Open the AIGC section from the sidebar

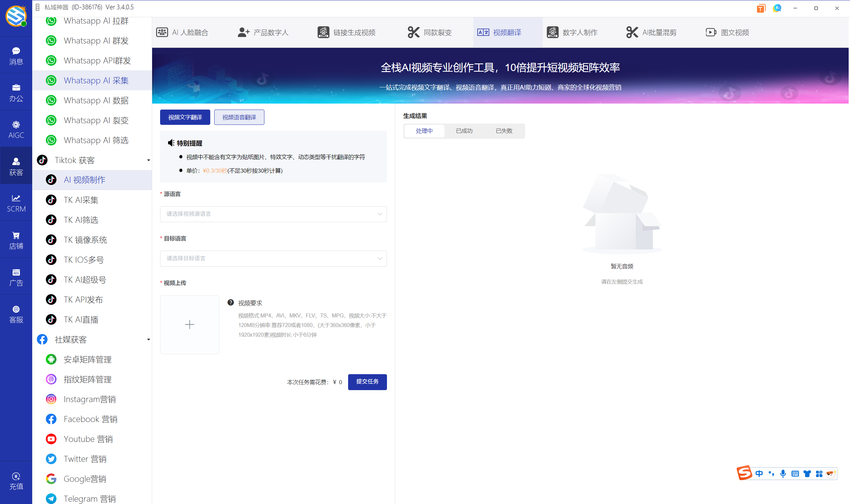tap(16, 129)
